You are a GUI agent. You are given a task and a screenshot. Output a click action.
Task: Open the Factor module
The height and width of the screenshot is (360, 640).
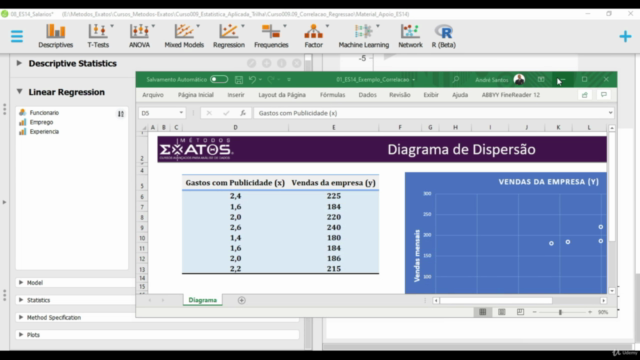(313, 36)
